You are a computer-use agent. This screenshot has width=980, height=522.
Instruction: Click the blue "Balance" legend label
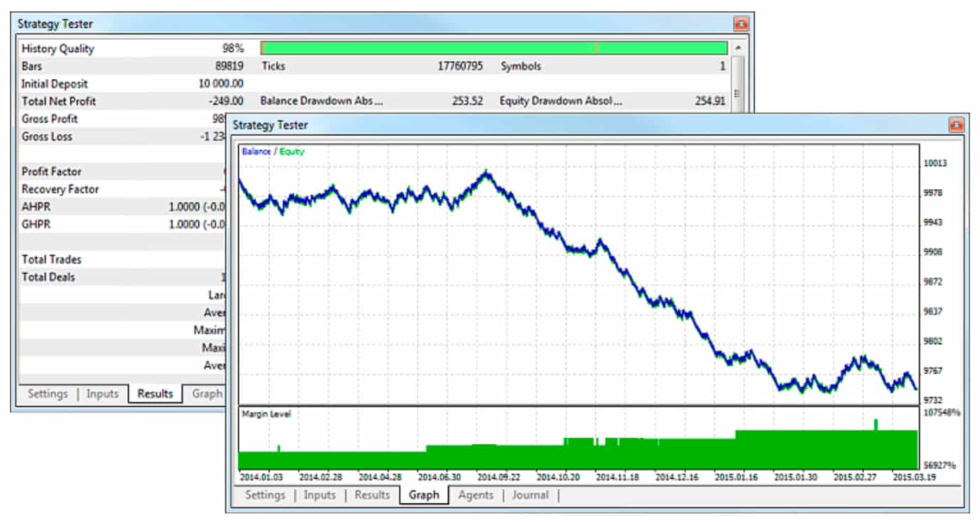[x=256, y=151]
